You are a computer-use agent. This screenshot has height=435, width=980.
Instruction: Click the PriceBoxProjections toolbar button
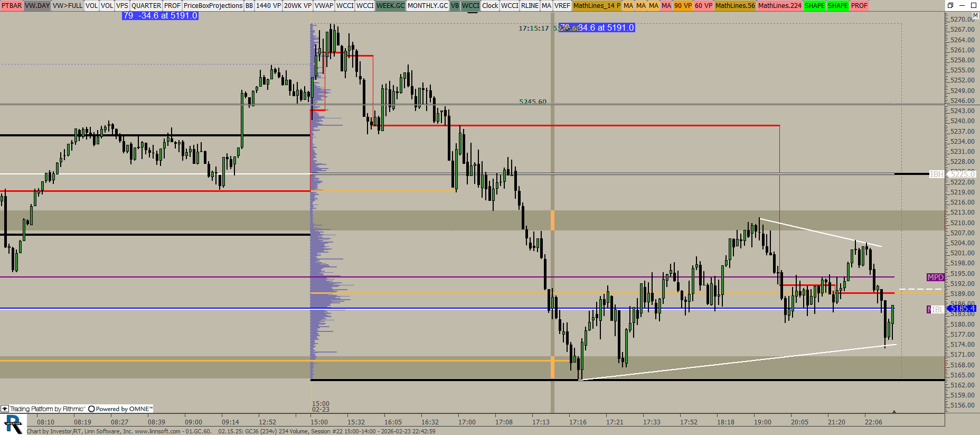213,5
